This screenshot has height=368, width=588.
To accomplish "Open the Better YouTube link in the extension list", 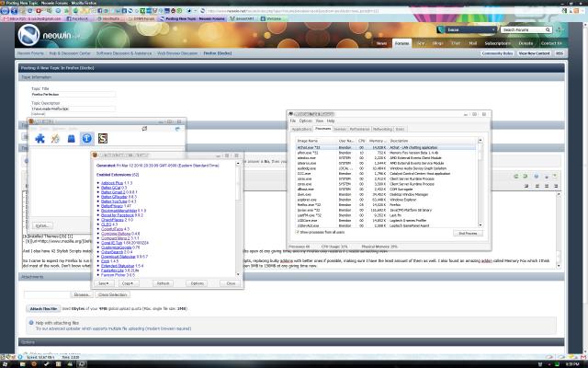I will pyautogui.click(x=113, y=201).
